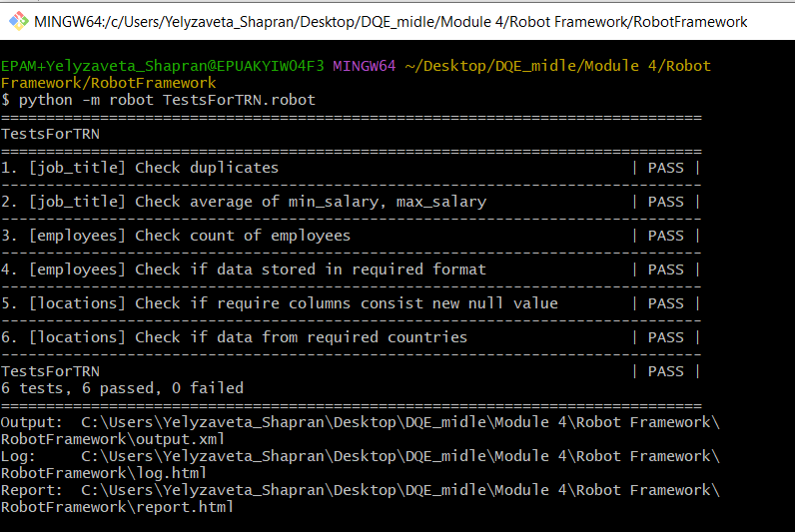Click test 1 Check duplicates line
Image resolution: width=795 pixels, height=532 pixels.
tap(140, 168)
